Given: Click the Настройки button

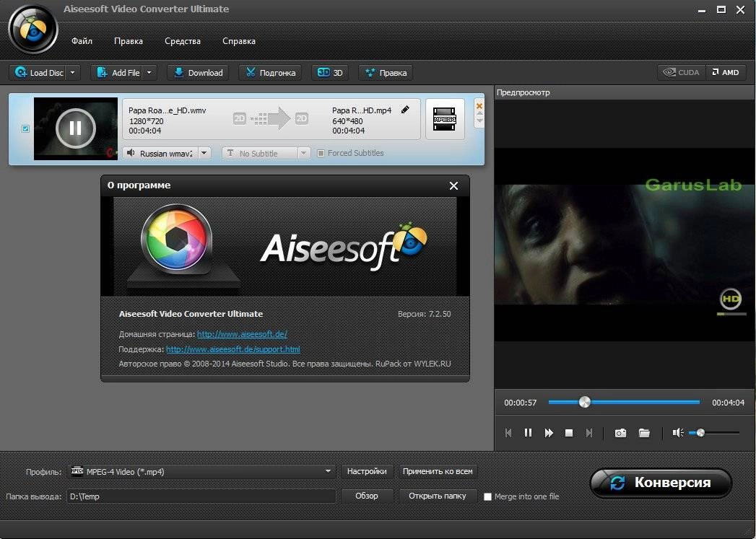Looking at the screenshot, I should pos(367,471).
